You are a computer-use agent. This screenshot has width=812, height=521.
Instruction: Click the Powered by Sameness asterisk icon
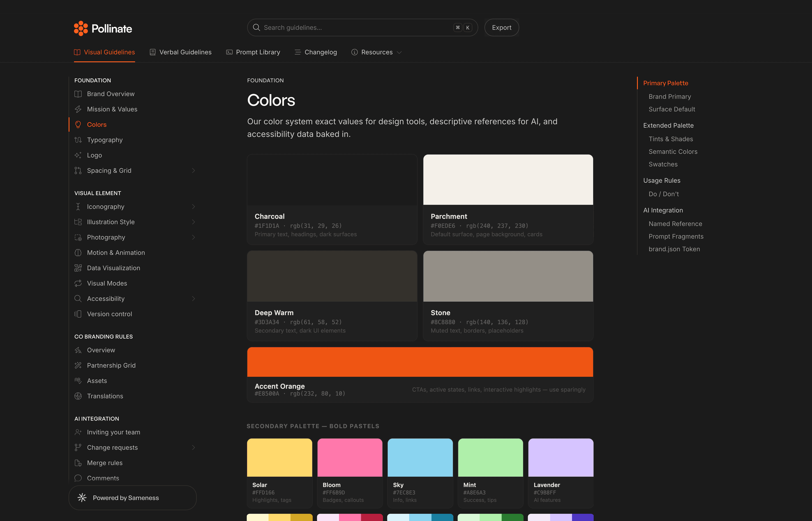(82, 497)
